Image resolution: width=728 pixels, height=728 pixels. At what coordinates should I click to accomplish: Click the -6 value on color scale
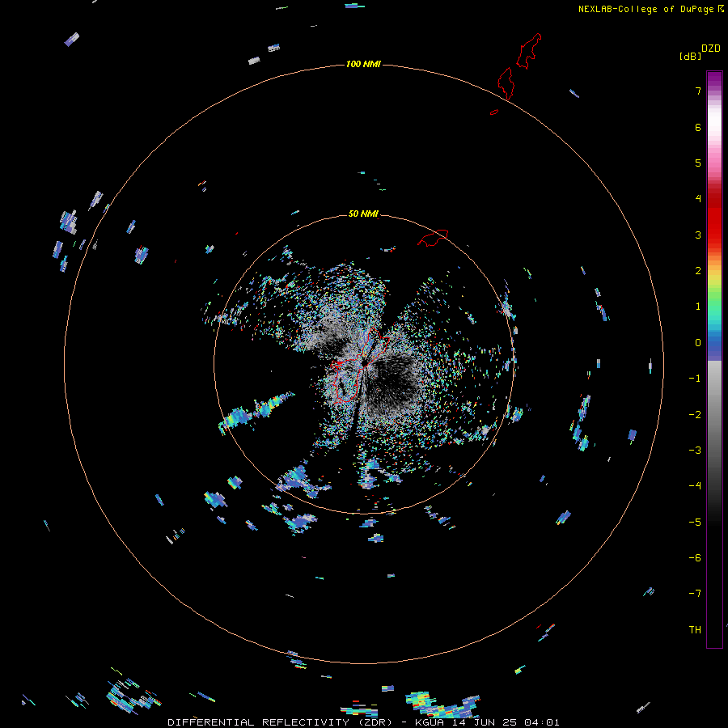point(695,558)
